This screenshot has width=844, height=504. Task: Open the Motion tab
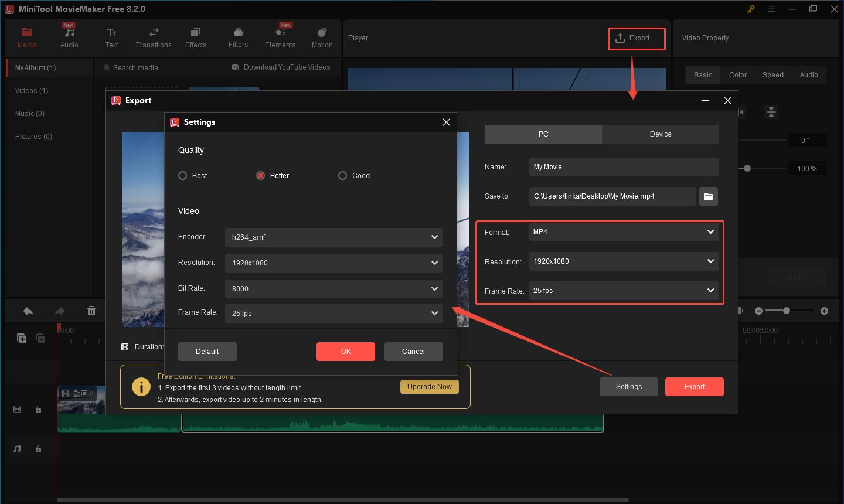coord(322,38)
